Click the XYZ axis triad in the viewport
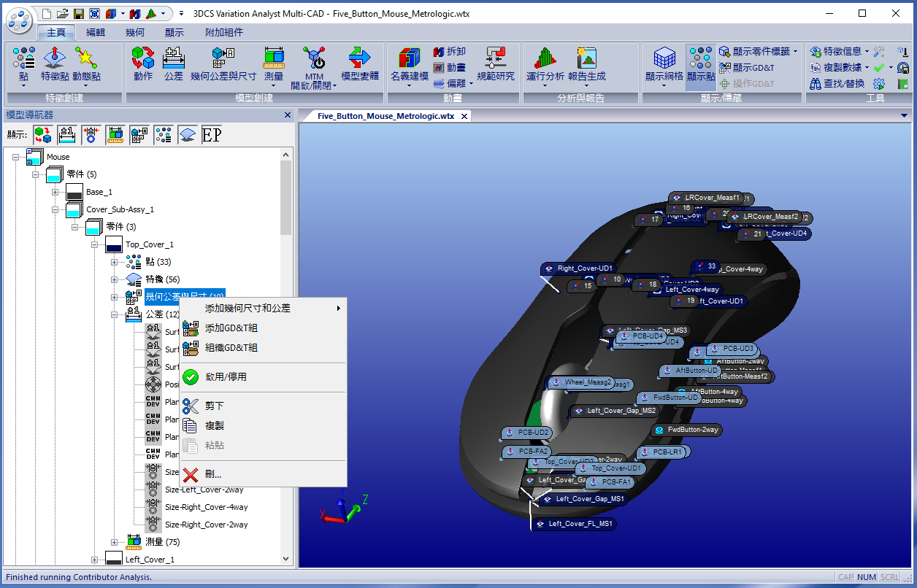Image resolution: width=917 pixels, height=588 pixels. pos(343,508)
